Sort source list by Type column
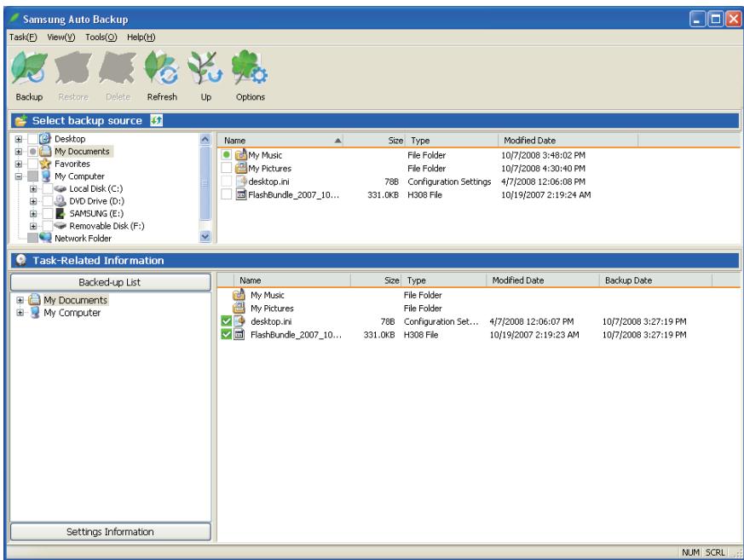This screenshot has height=560, width=744. tap(451, 141)
